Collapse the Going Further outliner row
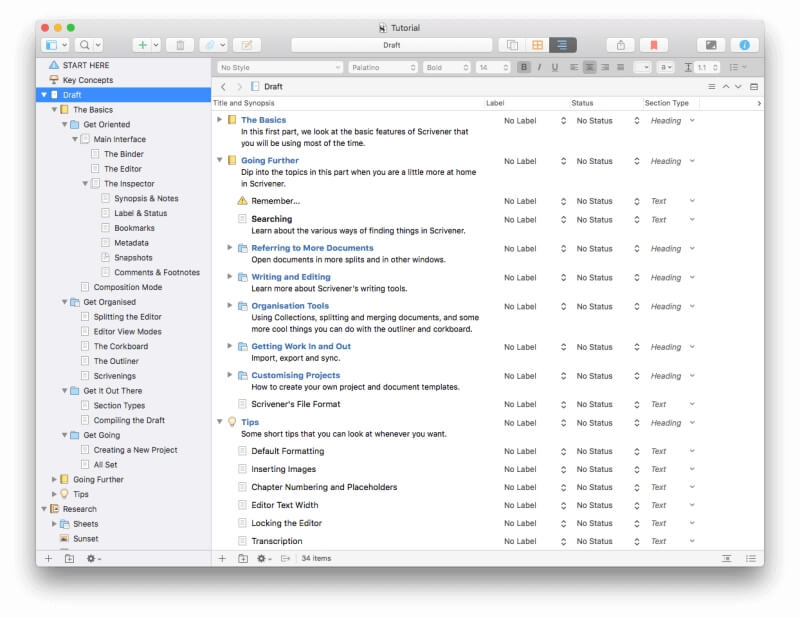The height and width of the screenshot is (618, 800). 219,160
